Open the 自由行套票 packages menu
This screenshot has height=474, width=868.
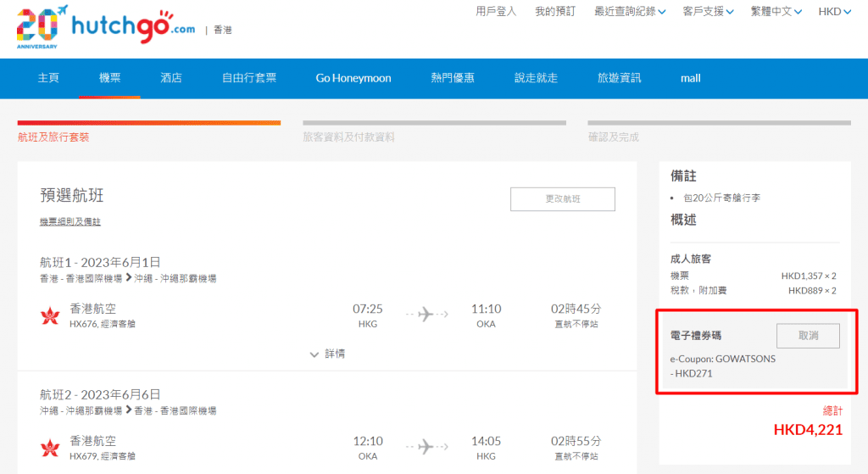click(x=249, y=78)
